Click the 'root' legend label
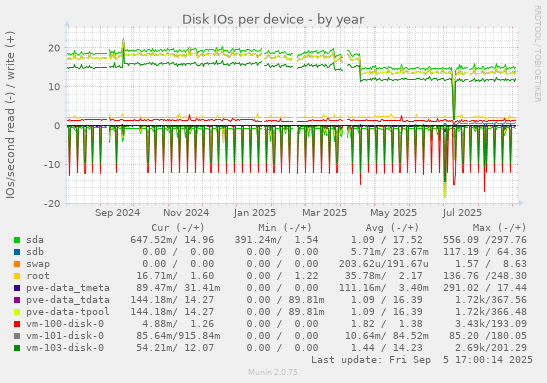This screenshot has width=547, height=383. pyautogui.click(x=38, y=276)
